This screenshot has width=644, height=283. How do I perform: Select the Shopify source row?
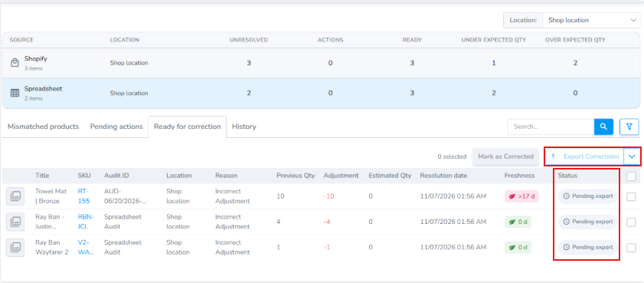point(322,63)
